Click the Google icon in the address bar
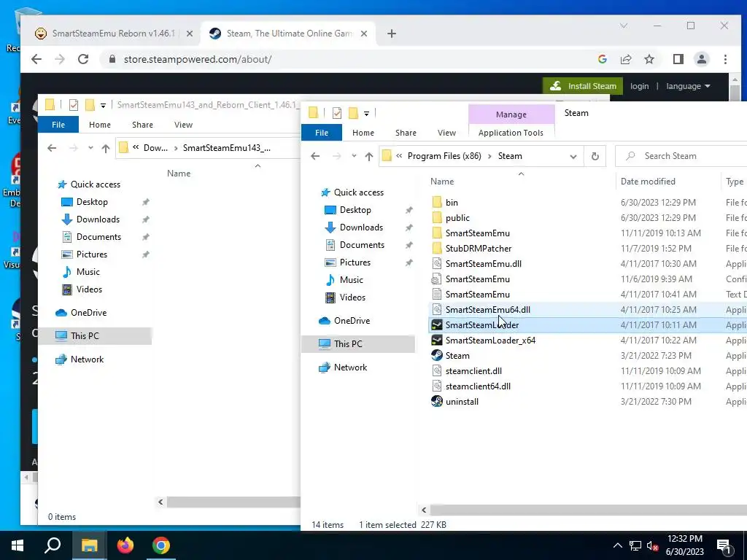The image size is (747, 560). click(x=602, y=59)
